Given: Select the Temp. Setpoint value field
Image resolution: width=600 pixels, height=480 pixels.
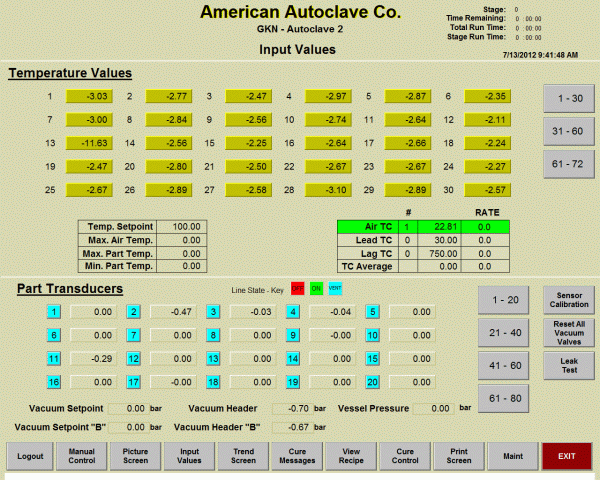Looking at the screenshot, I should point(182,227).
